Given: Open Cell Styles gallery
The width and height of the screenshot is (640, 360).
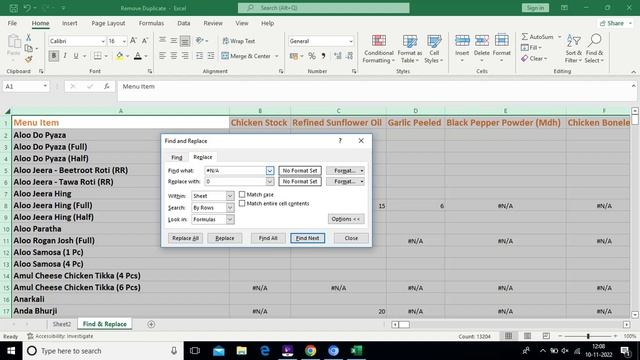Looking at the screenshot, I should [x=433, y=49].
